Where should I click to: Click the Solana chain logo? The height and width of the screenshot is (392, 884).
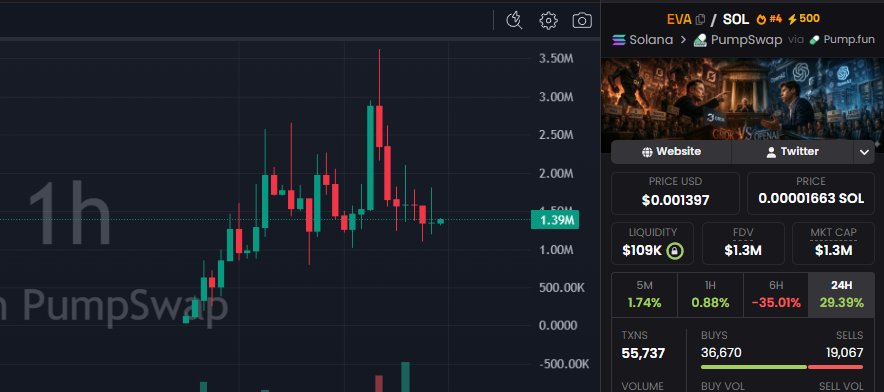pos(619,40)
